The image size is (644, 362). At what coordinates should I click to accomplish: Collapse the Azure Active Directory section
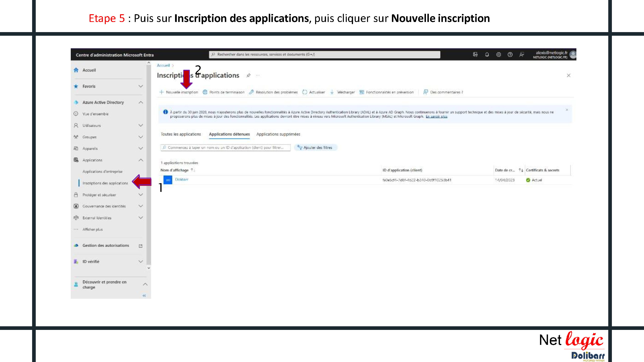pos(141,102)
